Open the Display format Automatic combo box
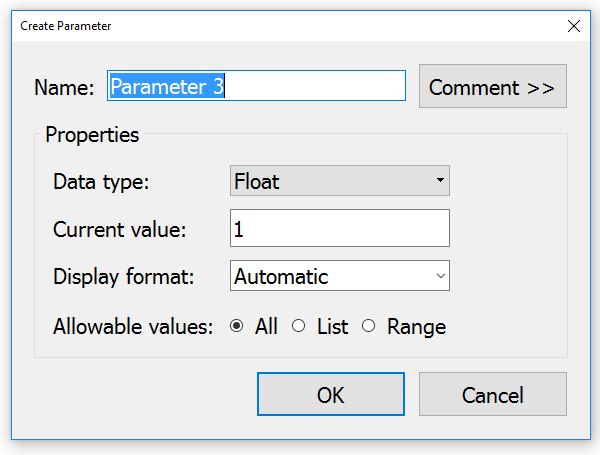 tap(339, 276)
